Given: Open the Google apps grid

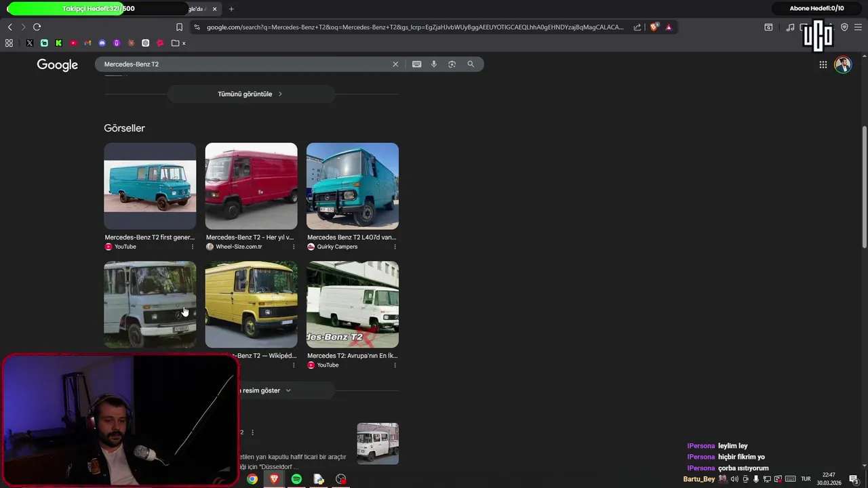Looking at the screenshot, I should tap(823, 64).
